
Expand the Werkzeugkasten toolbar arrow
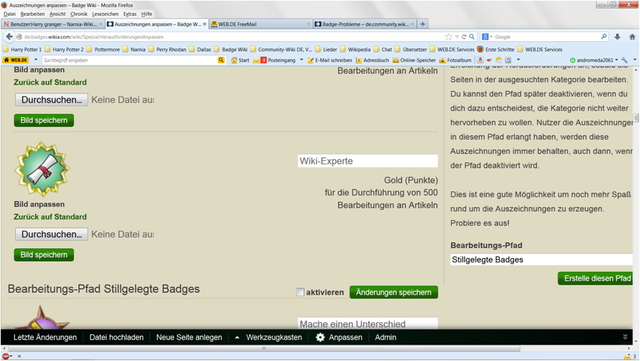pyautogui.click(x=237, y=337)
